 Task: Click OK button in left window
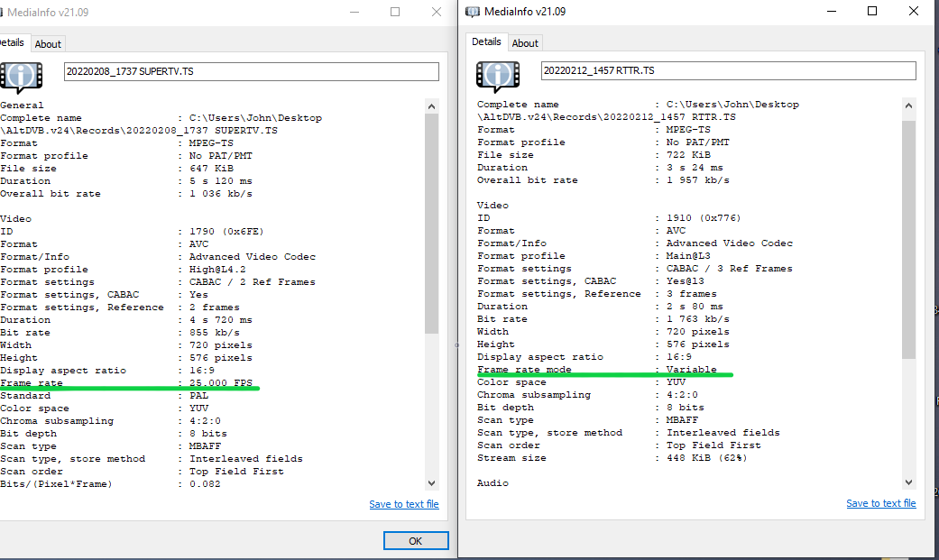pos(416,541)
